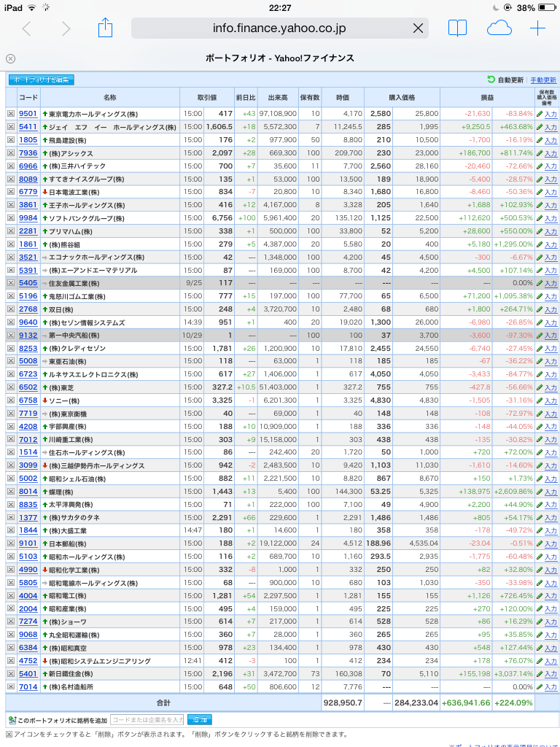Focus the コードまたは企業名 input field
Screen dimensions: 560x747
tap(147, 719)
